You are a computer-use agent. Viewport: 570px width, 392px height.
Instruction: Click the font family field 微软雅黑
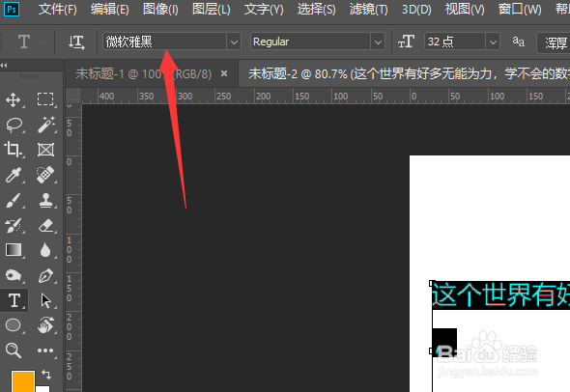coord(164,42)
